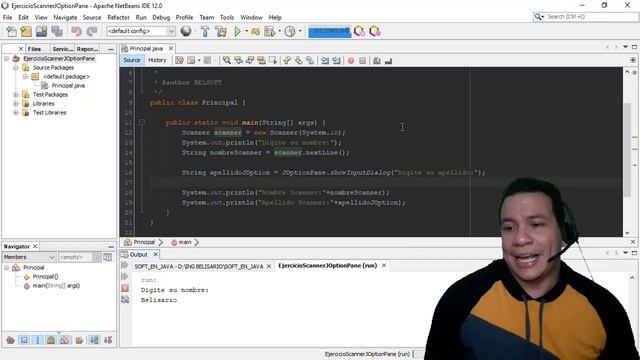Open the Profile Project dropdown arrow
Viewport: 640px width, 360px height.
click(280, 31)
